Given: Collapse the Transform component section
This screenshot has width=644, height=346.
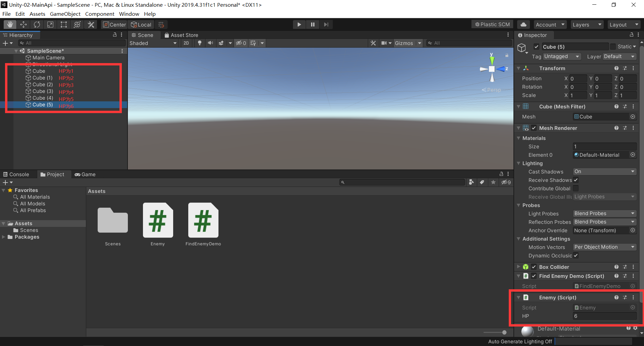Looking at the screenshot, I should click(x=518, y=68).
